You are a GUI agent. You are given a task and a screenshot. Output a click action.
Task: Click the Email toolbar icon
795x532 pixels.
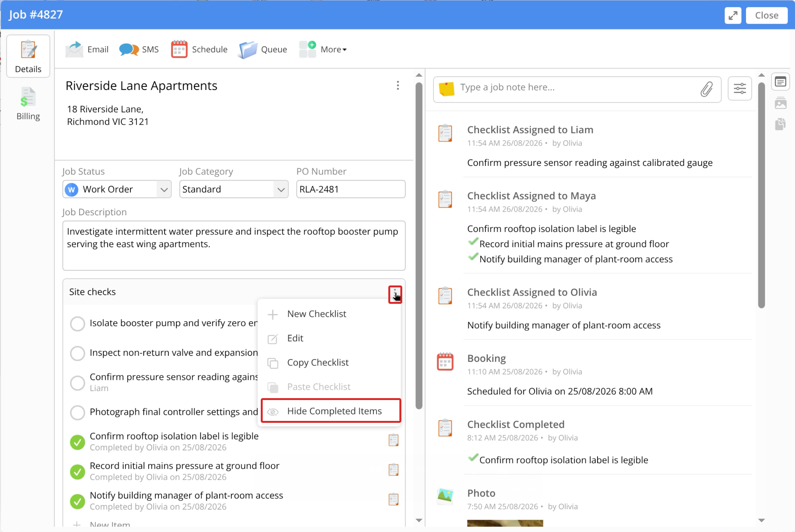point(74,49)
